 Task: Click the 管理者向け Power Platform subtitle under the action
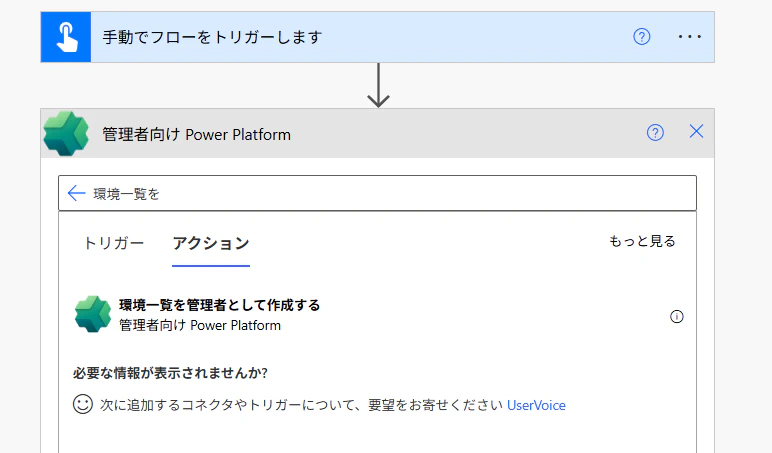tap(200, 325)
